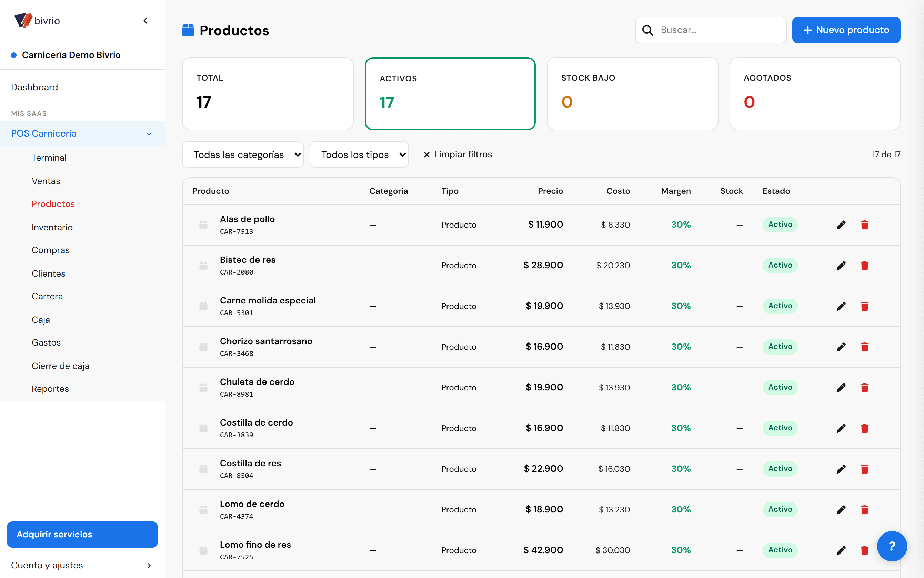Focus the Buscar search field
Viewport: 924px width, 578px height.
711,30
